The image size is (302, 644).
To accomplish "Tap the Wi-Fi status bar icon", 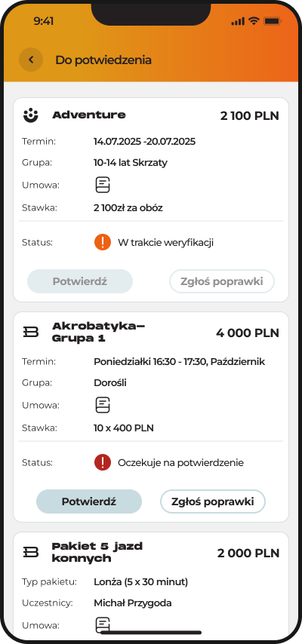I will [x=254, y=21].
